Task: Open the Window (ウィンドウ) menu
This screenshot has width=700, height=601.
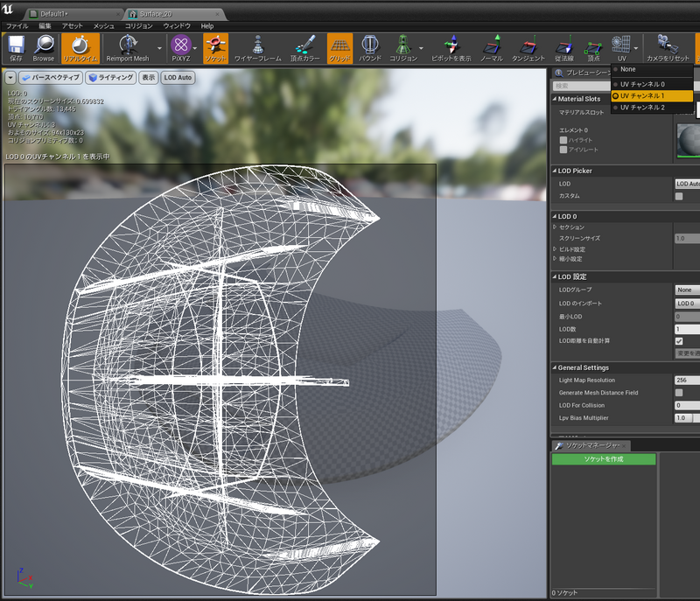Action: [x=177, y=26]
